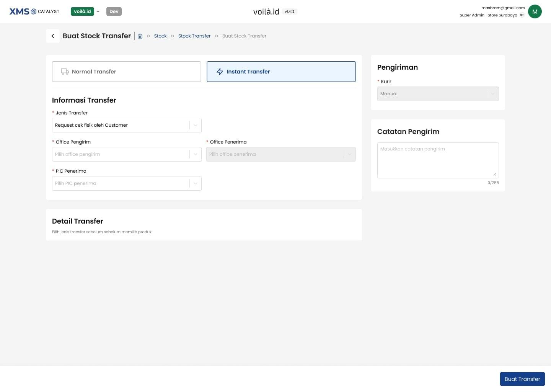
Task: Click the Super Admin role label
Action: point(472,15)
